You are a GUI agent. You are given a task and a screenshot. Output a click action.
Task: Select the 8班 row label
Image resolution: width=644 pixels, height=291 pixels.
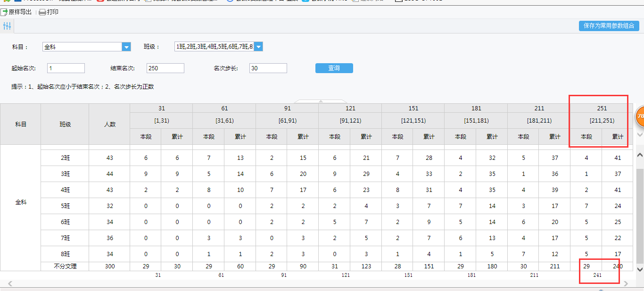tap(65, 254)
